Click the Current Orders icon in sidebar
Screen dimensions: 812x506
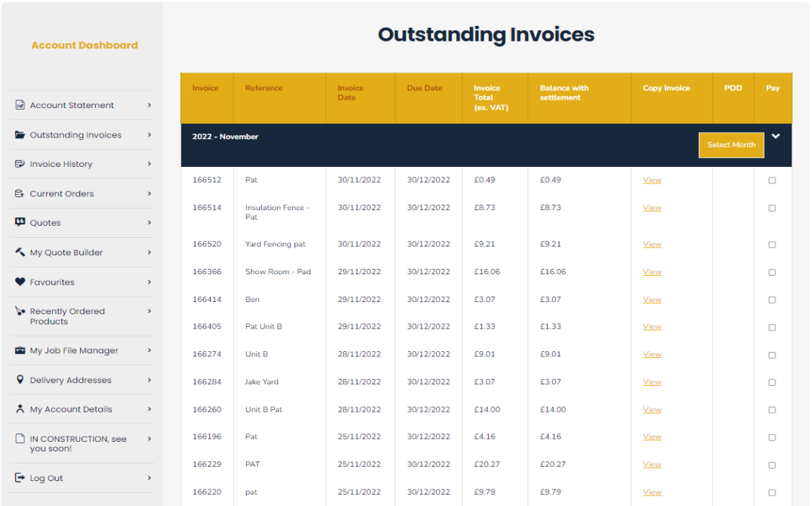pos(20,194)
